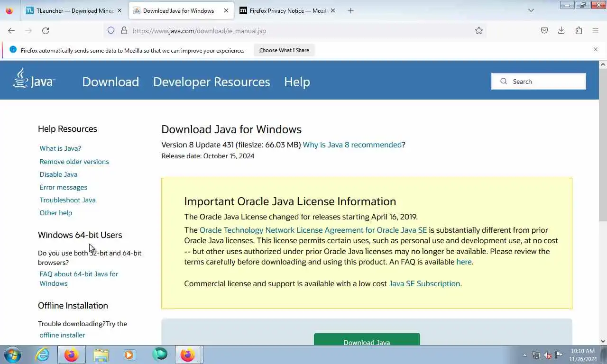Open tracking protection shield icon
607x364 pixels.
pyautogui.click(x=111, y=31)
